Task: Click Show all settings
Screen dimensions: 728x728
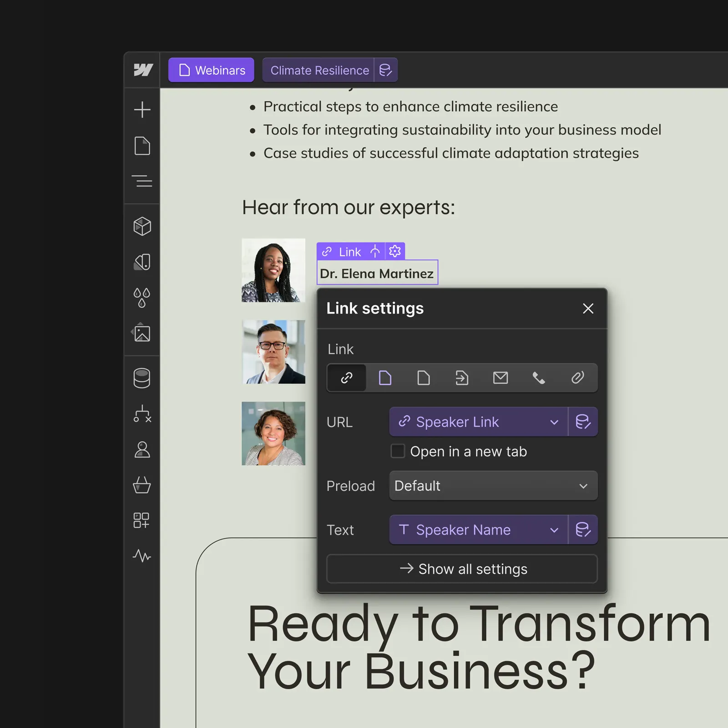Action: (462, 569)
